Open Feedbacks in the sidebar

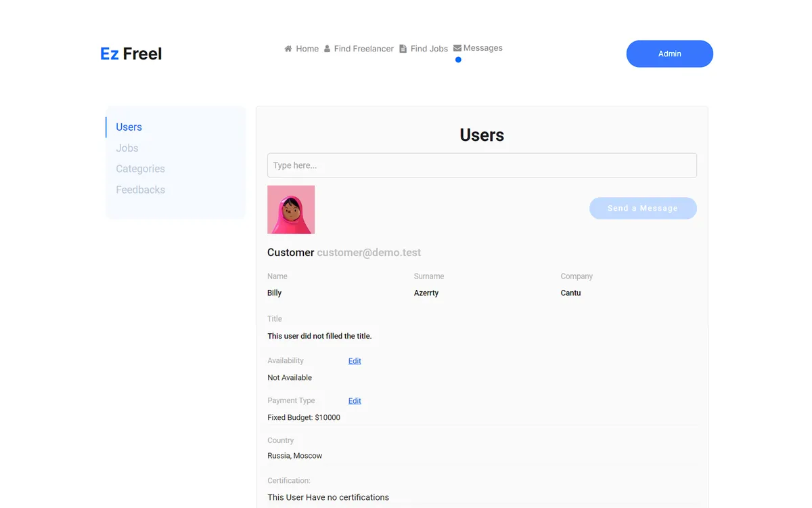(140, 190)
